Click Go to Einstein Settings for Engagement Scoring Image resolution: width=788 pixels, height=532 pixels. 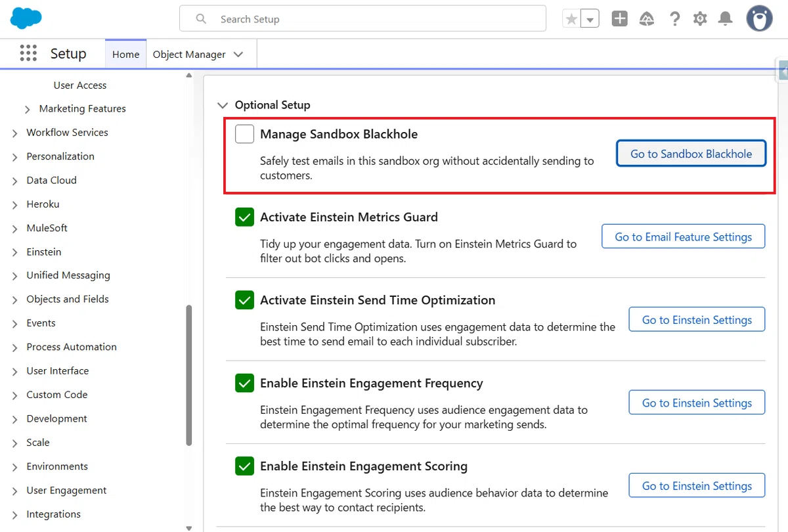pos(697,486)
